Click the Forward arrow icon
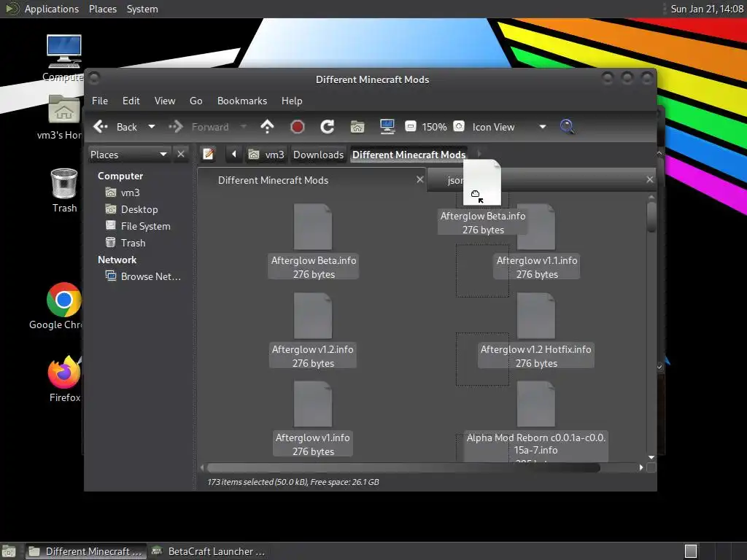747x560 pixels. click(176, 127)
